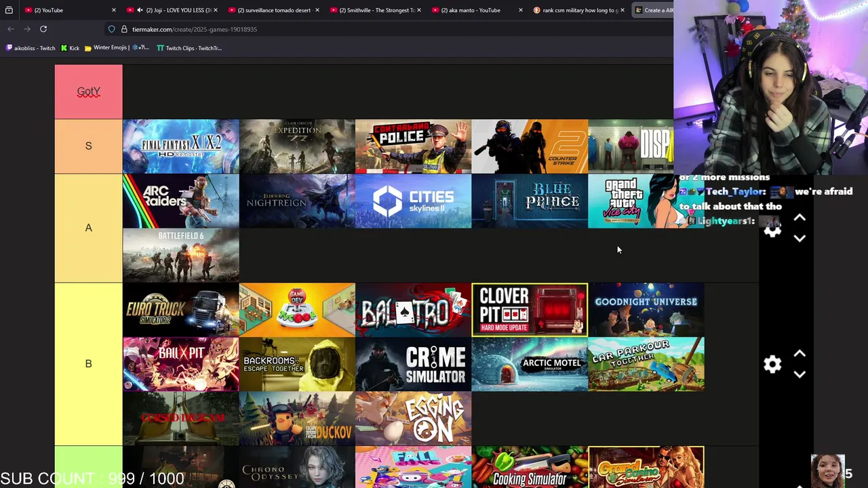Select the Counter-Strike 2 thumbnail
Image resolution: width=868 pixels, height=488 pixels.
tap(530, 146)
